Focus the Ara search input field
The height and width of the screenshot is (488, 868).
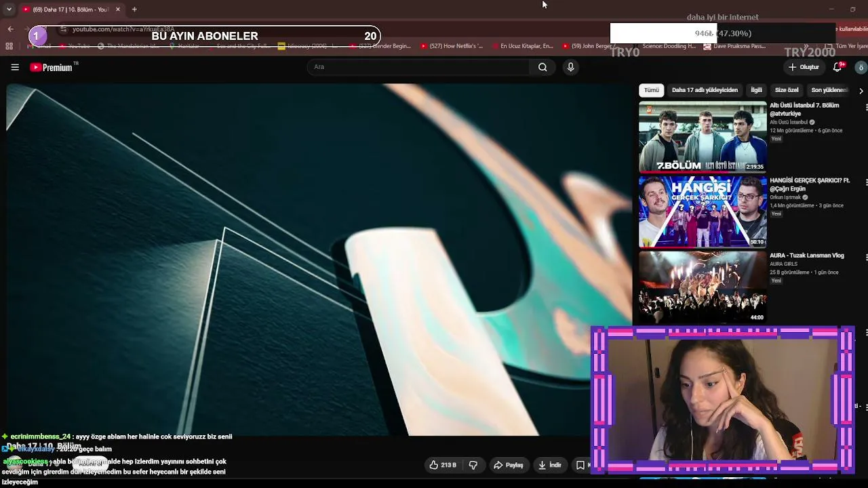418,67
